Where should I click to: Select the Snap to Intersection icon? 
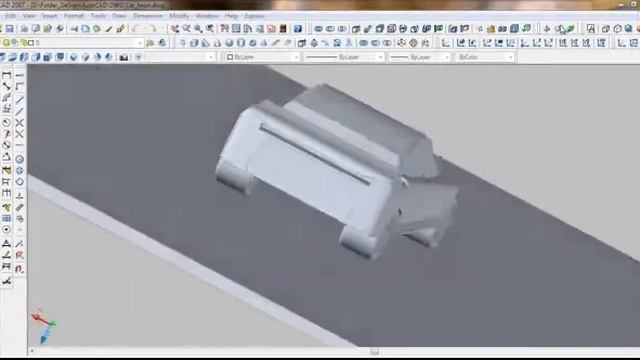(x=19, y=123)
